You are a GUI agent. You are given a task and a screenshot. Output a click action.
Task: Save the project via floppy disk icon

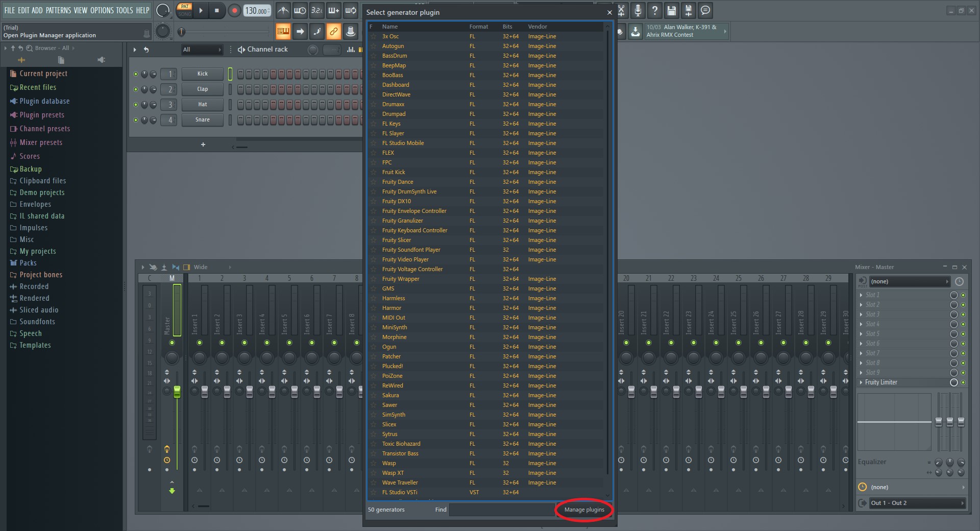click(x=671, y=10)
